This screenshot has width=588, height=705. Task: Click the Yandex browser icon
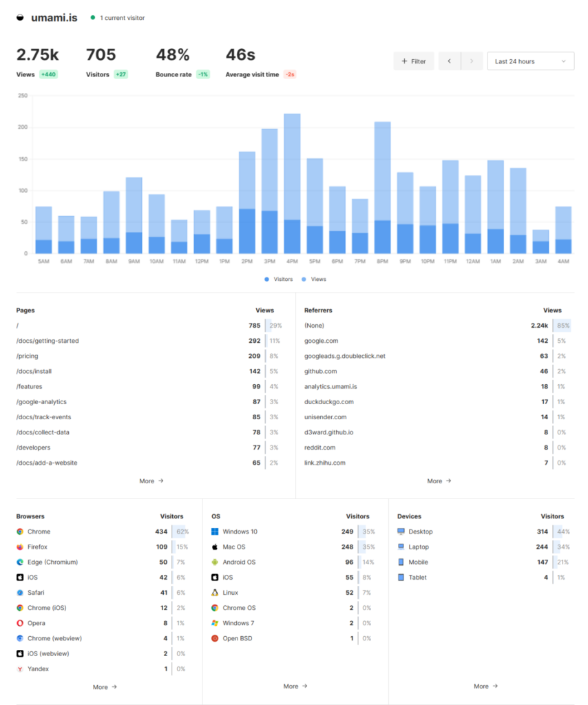(20, 669)
